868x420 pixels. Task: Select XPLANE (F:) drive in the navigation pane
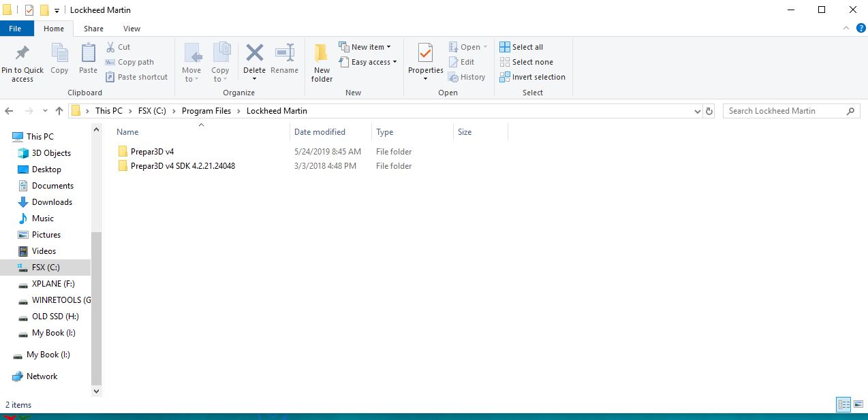click(45, 284)
